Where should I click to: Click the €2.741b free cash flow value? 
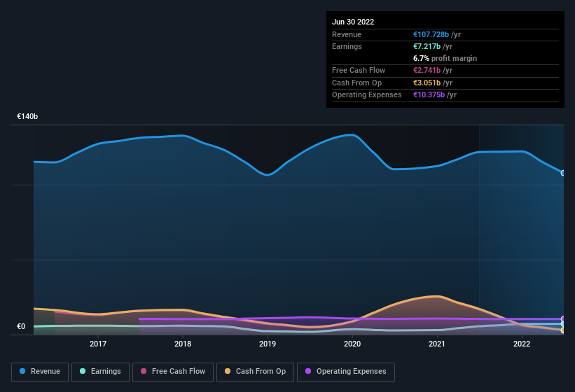point(427,70)
